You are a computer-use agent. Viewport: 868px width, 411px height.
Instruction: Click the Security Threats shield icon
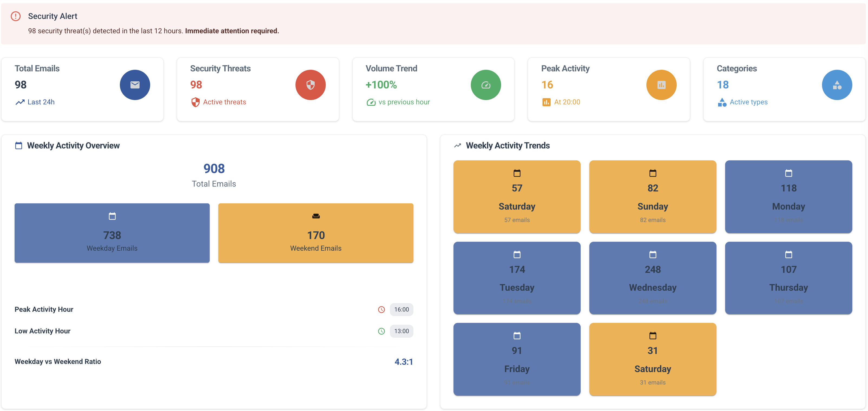click(x=310, y=85)
